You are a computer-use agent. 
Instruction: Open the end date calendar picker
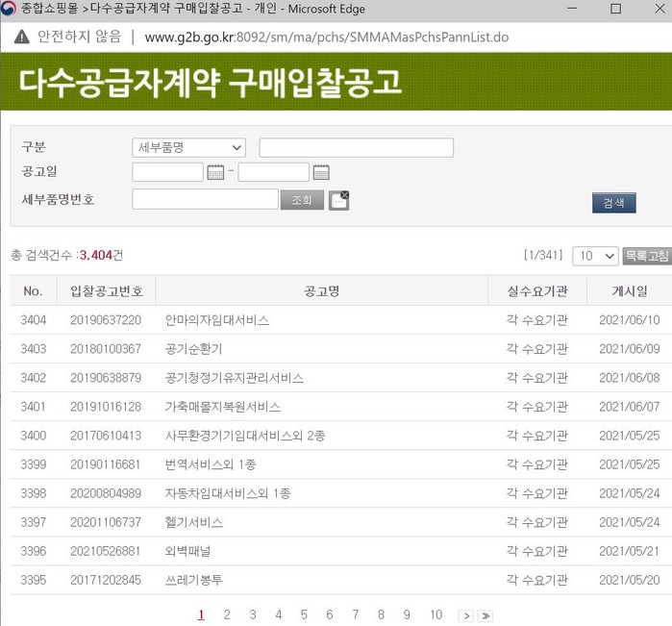pyautogui.click(x=321, y=173)
